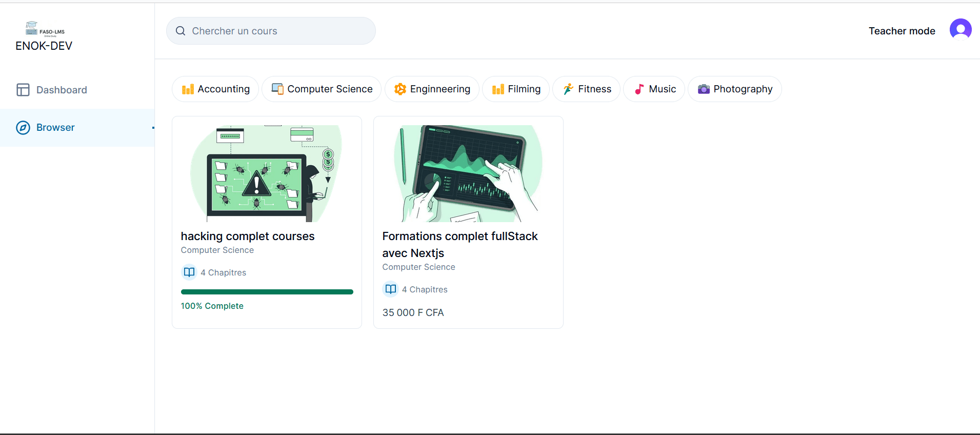Click the Music note icon
This screenshot has height=435, width=980.
pyautogui.click(x=639, y=89)
